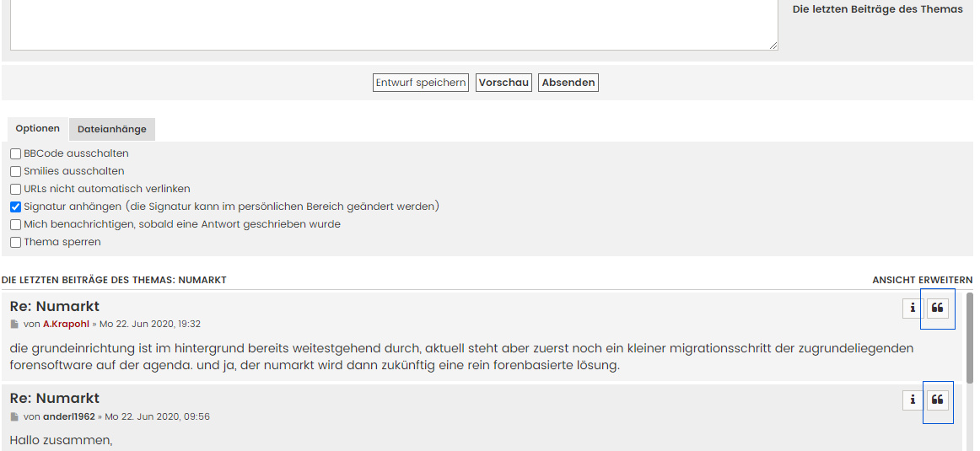Switch to the Dateianhänge tab
The height and width of the screenshot is (451, 980).
pos(112,130)
